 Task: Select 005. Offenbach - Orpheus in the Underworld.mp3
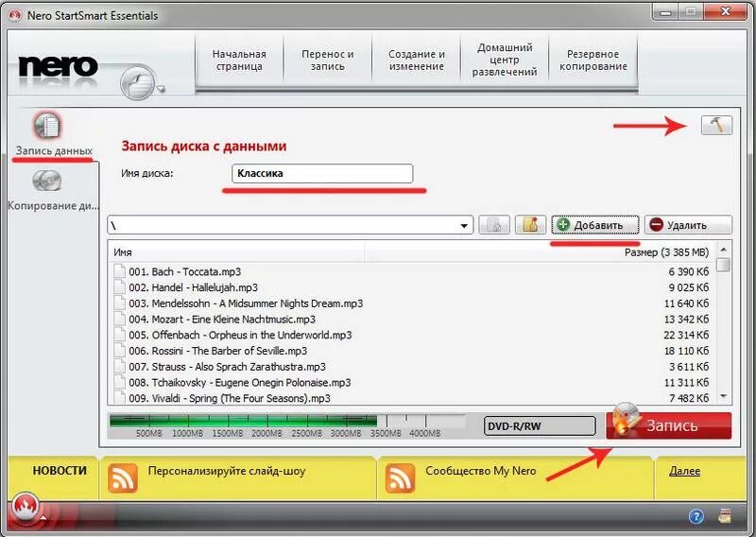[x=240, y=335]
